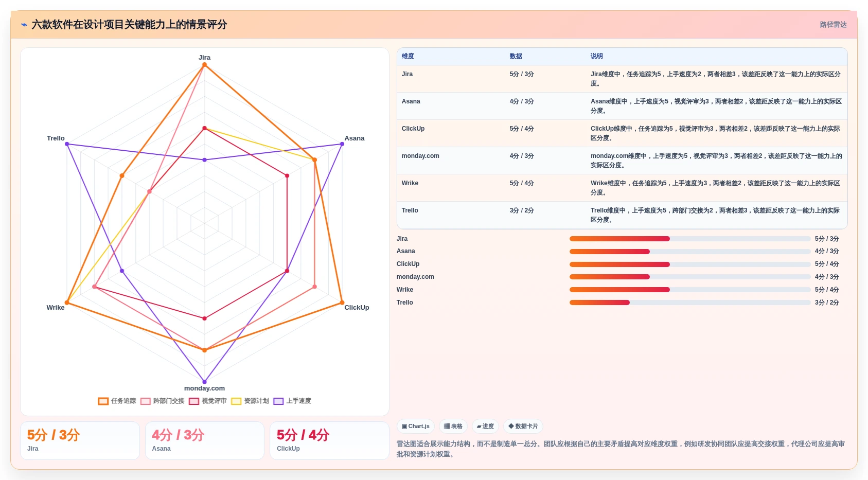
Task: Open the Jira 5分 / 3分 stat card
Action: [x=80, y=440]
